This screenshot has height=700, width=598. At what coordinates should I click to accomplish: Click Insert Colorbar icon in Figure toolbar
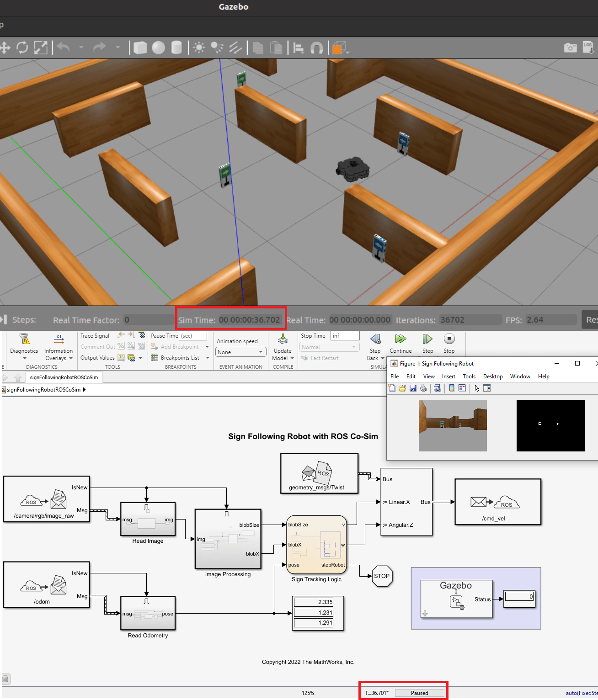pos(452,388)
